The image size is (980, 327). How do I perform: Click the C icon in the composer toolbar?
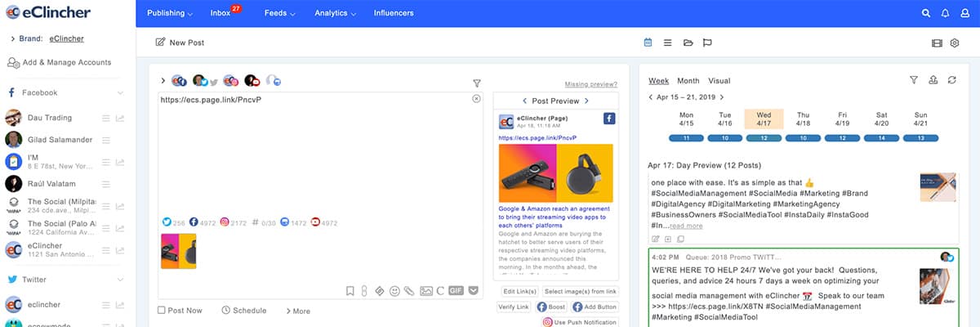(x=440, y=290)
